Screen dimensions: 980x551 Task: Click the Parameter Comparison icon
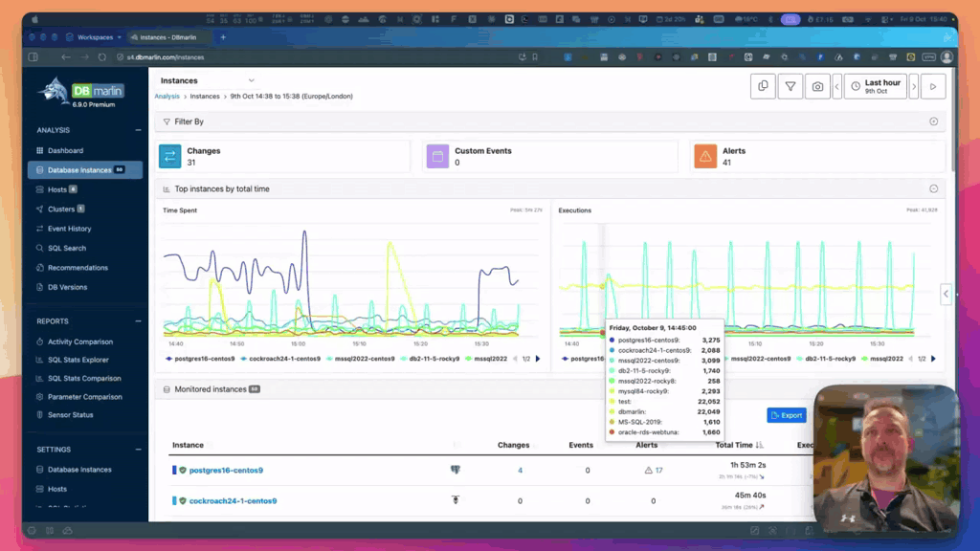[40, 397]
